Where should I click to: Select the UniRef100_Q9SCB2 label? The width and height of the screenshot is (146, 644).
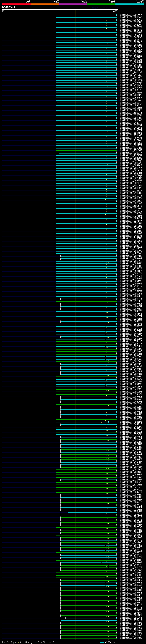point(131,294)
